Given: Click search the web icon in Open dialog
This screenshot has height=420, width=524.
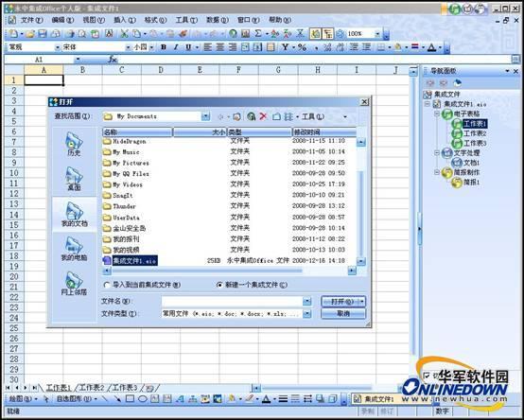Looking at the screenshot, I should [x=251, y=116].
